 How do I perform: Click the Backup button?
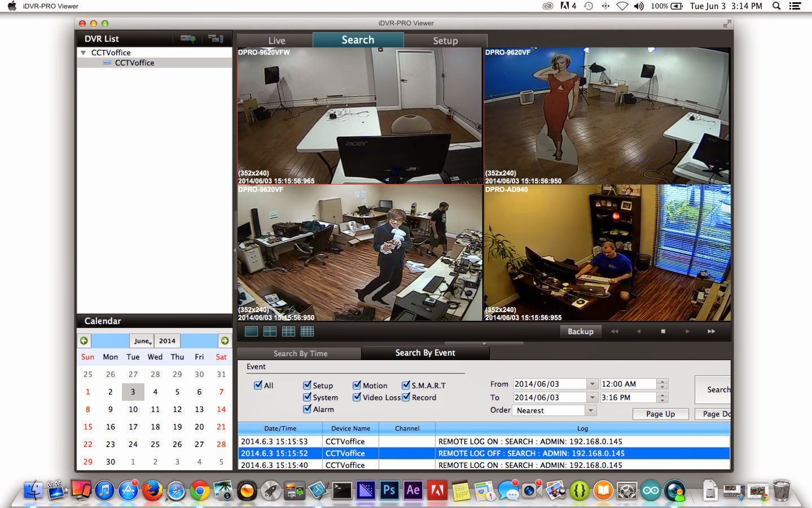click(581, 331)
